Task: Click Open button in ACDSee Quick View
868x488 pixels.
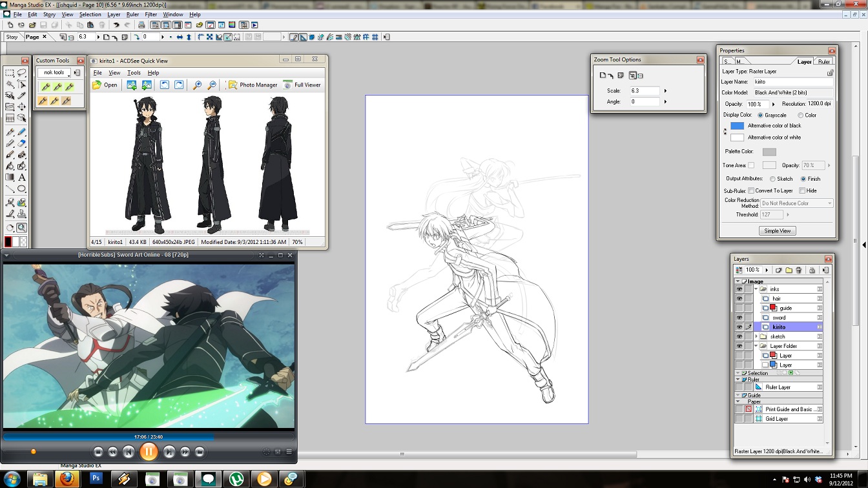Action: pos(105,85)
